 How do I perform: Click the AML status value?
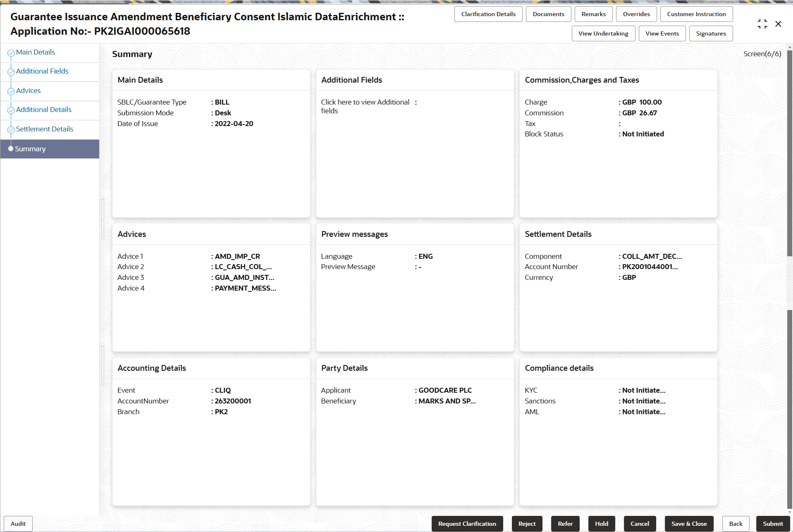[x=644, y=412]
